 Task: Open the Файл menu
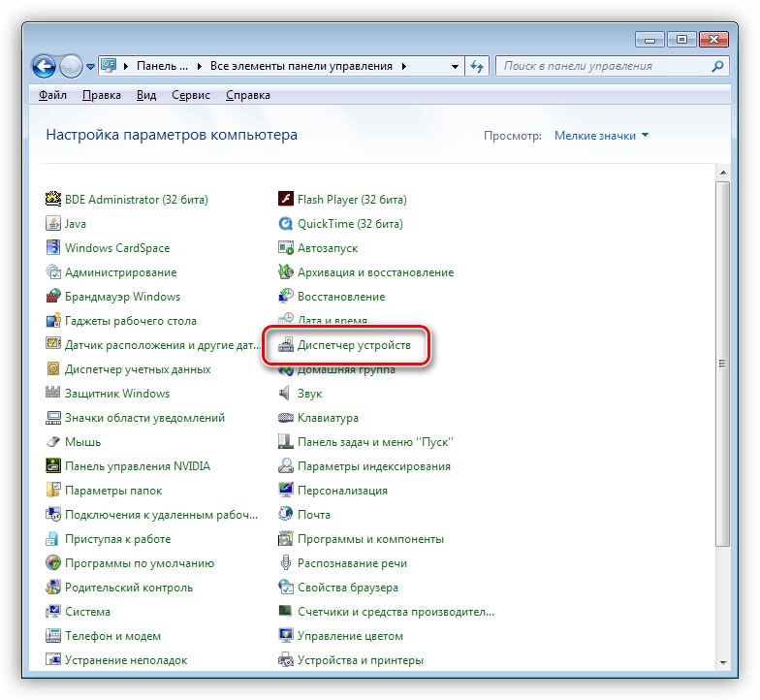[52, 95]
